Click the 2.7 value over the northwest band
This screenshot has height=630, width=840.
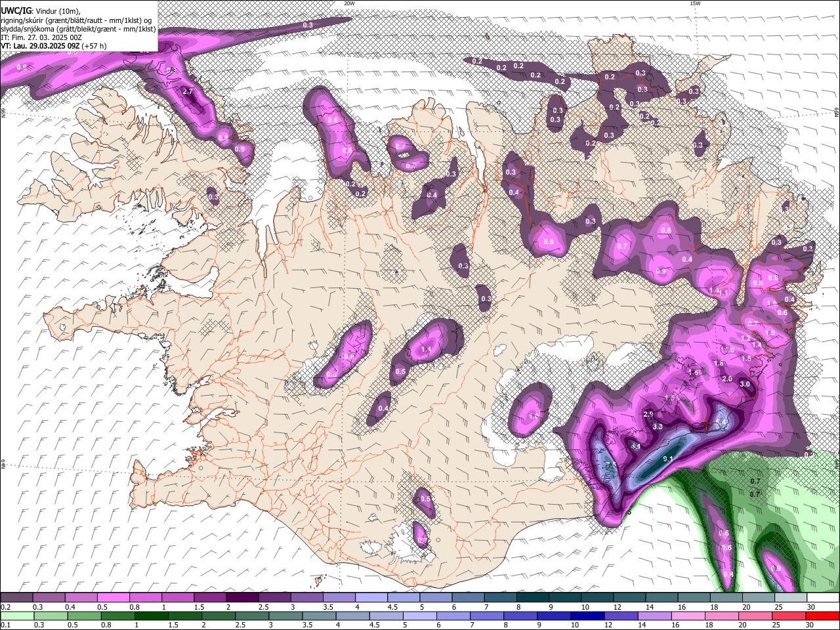click(x=187, y=91)
